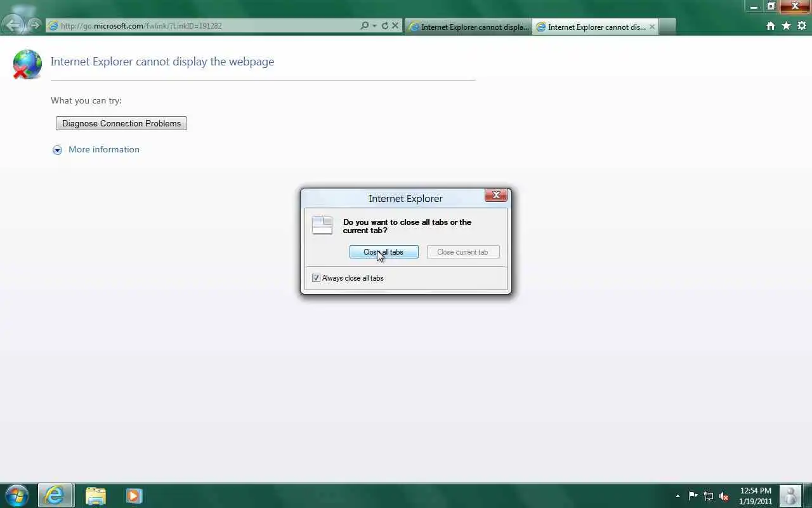Launch Windows Media Player from taskbar
Screen dimensions: 812x508
coord(133,495)
